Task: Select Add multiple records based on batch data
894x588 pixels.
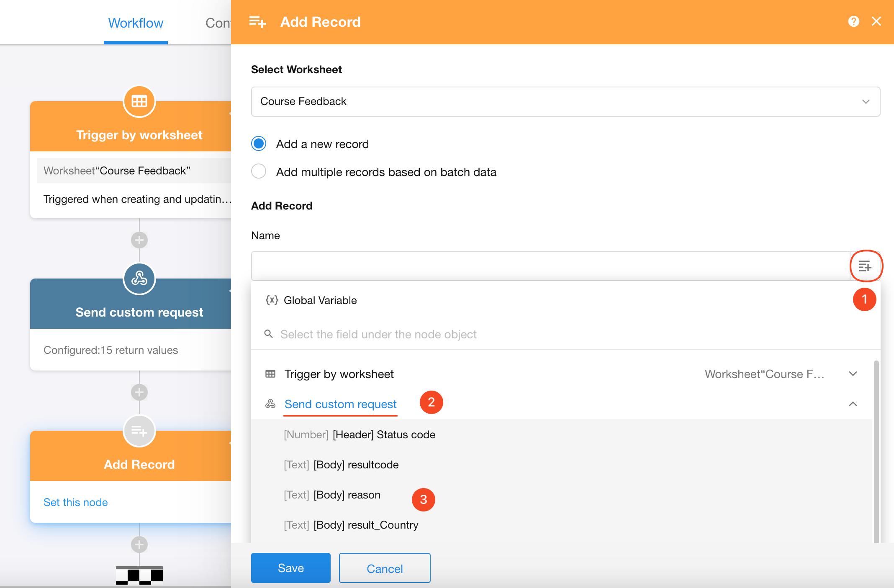Action: click(259, 171)
